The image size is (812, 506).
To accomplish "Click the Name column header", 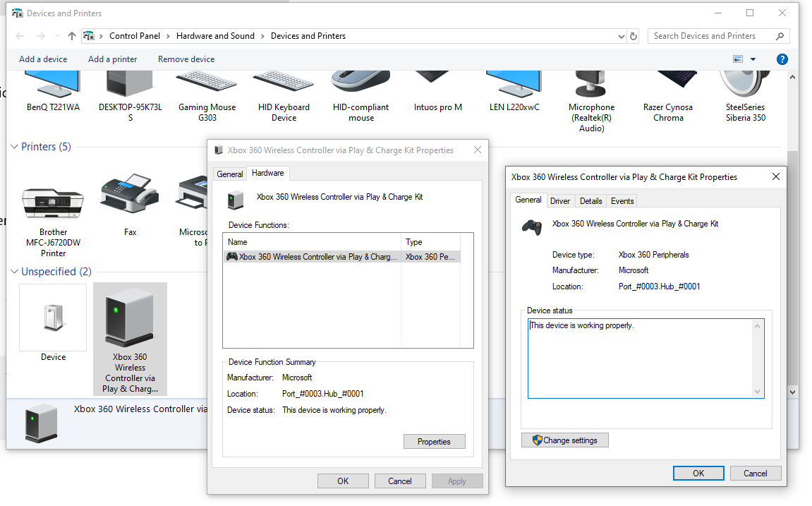I will [x=313, y=242].
